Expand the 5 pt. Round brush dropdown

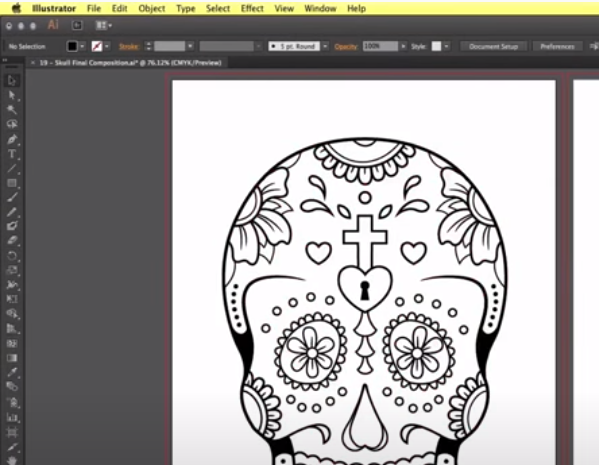pos(325,47)
